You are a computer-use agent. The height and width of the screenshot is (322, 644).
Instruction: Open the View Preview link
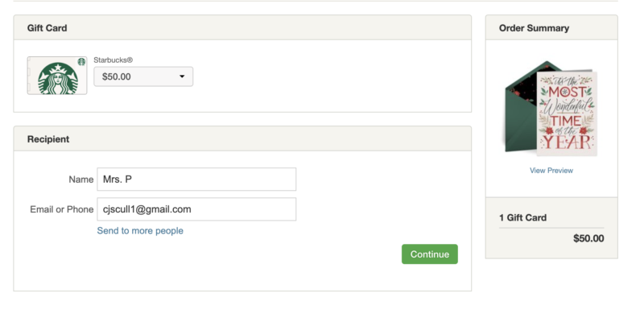click(551, 171)
